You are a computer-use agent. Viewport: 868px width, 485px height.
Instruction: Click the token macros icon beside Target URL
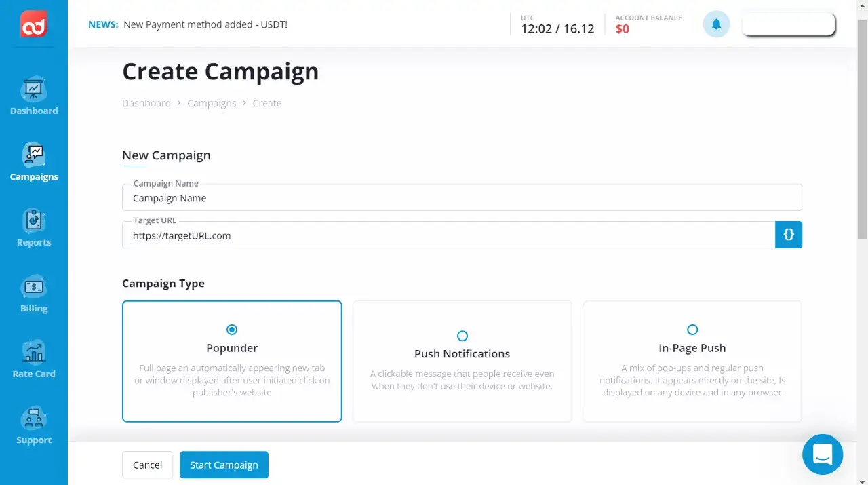789,234
